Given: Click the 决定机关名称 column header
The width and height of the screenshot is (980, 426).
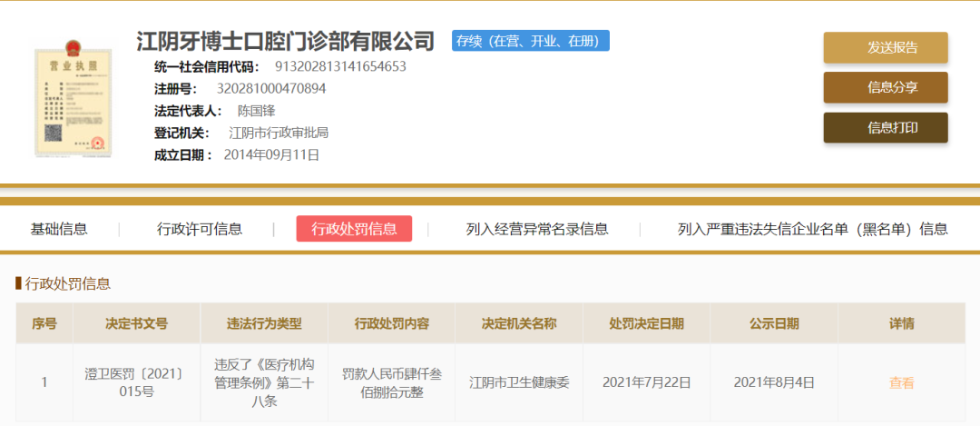Looking at the screenshot, I should tap(519, 323).
